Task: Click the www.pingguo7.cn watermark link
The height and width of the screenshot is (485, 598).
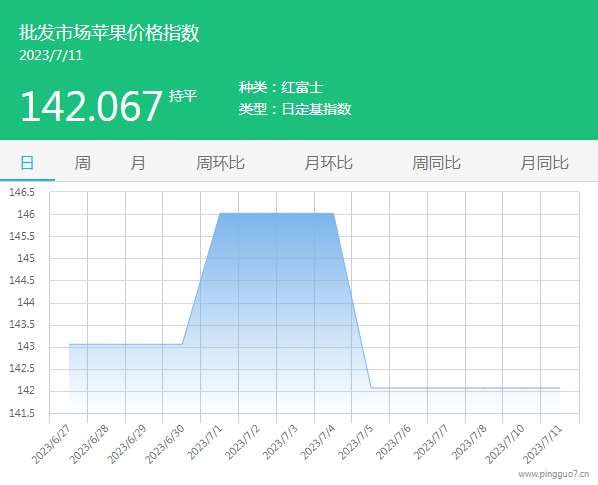Action: 553,474
